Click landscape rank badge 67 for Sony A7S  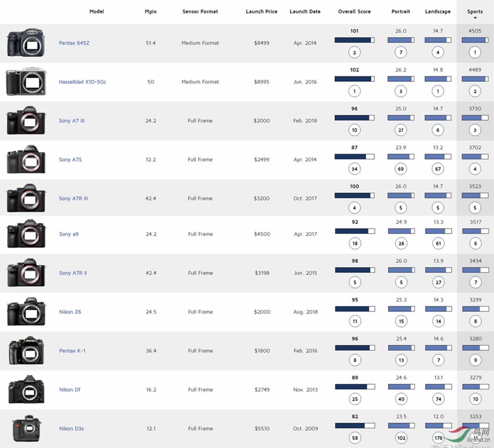pyautogui.click(x=438, y=169)
